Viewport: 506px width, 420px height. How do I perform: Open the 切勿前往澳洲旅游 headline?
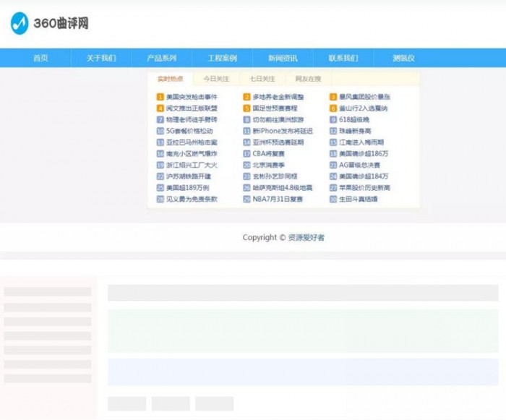278,119
